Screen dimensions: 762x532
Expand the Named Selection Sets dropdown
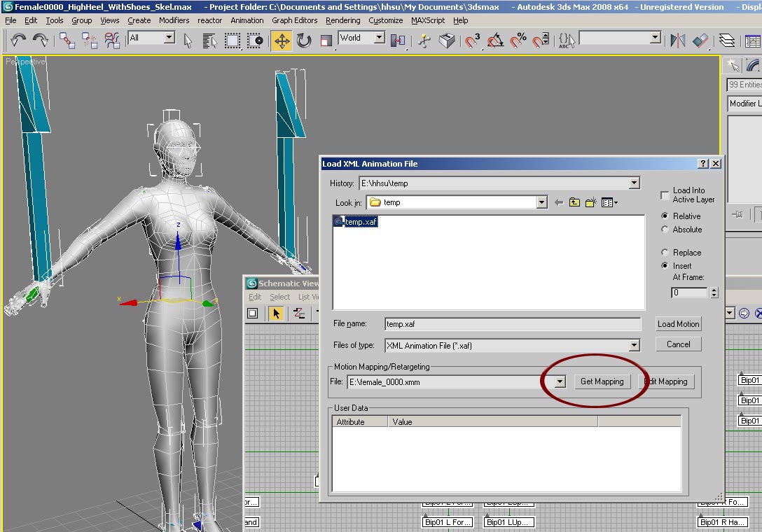pyautogui.click(x=655, y=37)
